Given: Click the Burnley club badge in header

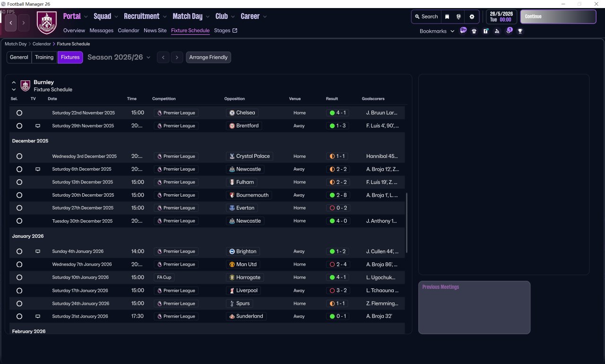Looking at the screenshot, I should 47,23.
